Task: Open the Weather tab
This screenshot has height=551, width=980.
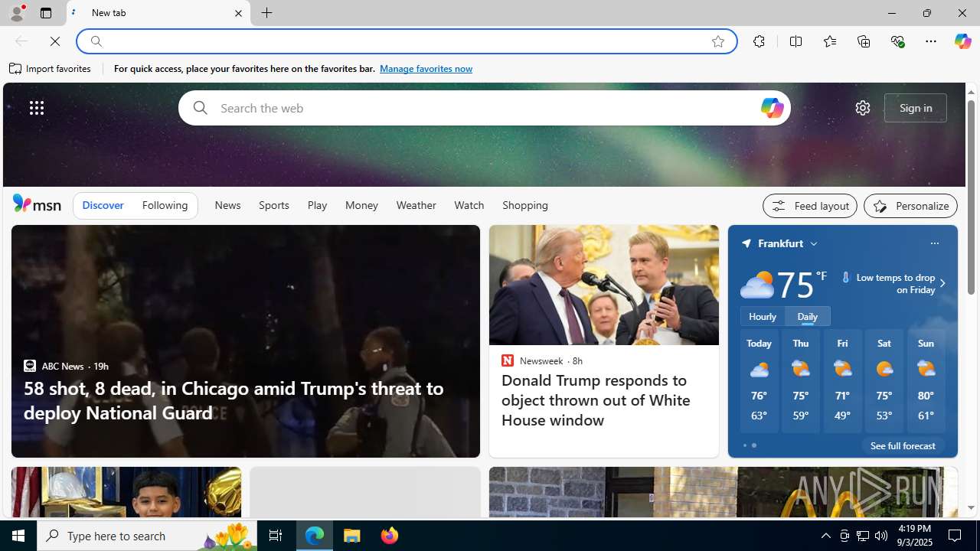Action: click(x=416, y=205)
